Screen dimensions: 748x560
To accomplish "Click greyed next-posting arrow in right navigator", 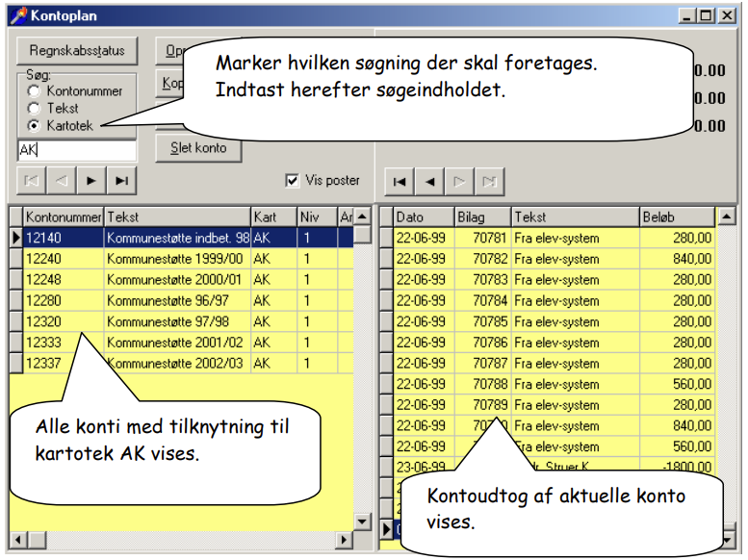I will tap(459, 182).
